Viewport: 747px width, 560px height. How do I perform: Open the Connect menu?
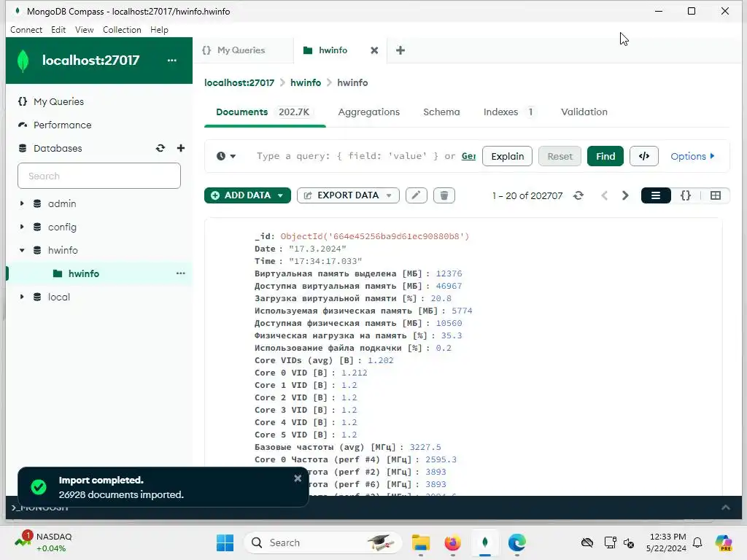[x=26, y=29]
